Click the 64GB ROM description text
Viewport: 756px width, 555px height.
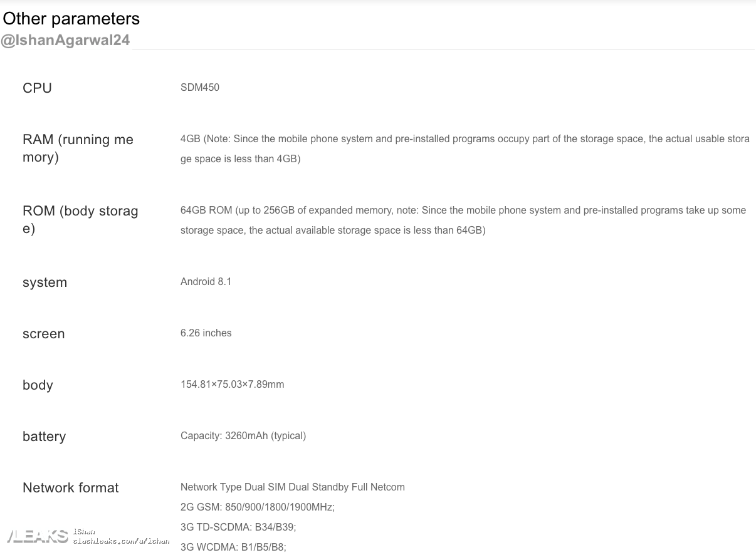tap(463, 220)
